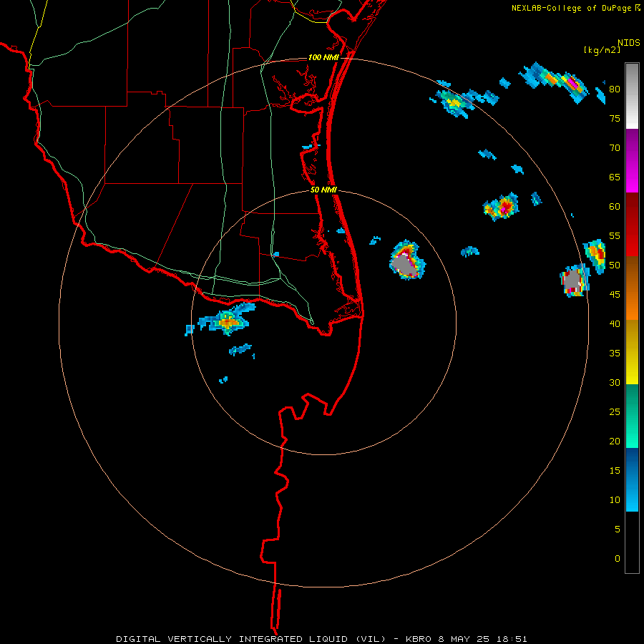Click the 10 value on the VIL scale

coord(615,500)
